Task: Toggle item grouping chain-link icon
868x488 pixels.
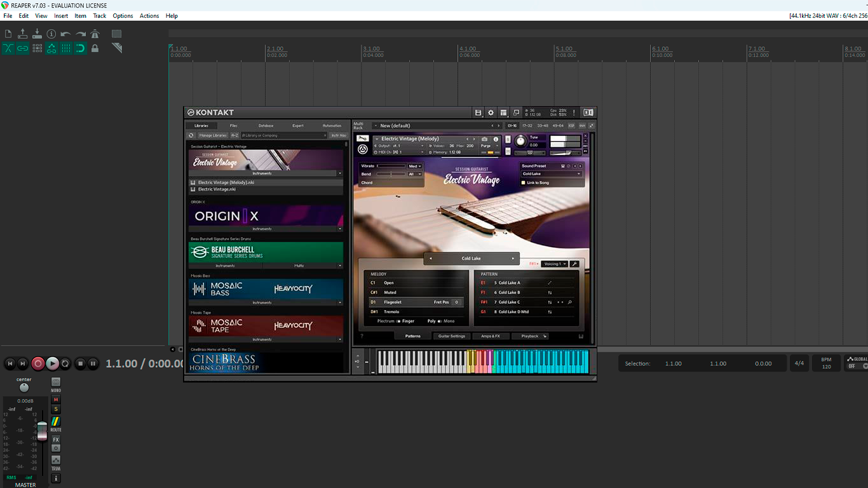Action: tap(23, 48)
